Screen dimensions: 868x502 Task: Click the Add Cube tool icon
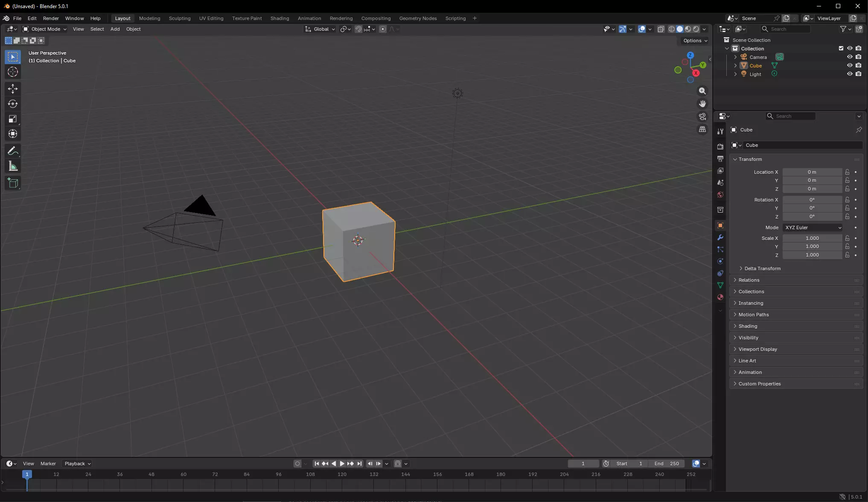(x=13, y=183)
